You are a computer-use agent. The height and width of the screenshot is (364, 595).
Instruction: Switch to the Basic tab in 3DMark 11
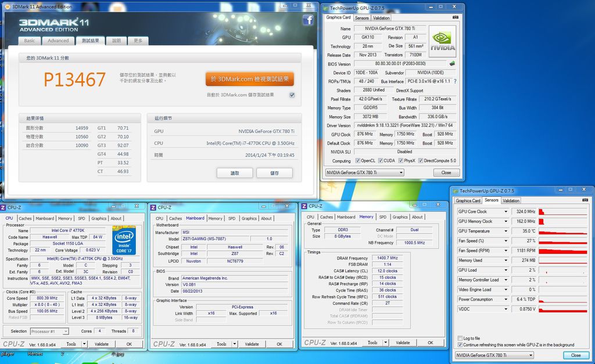[29, 41]
